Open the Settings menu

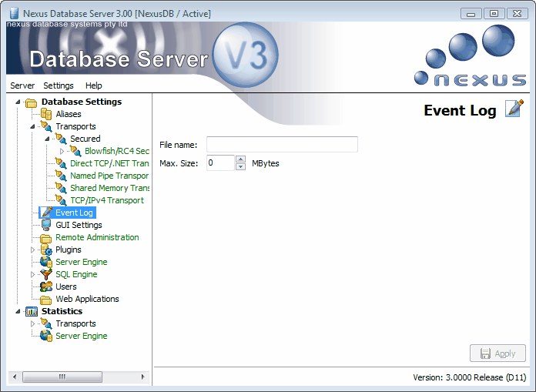pos(59,85)
